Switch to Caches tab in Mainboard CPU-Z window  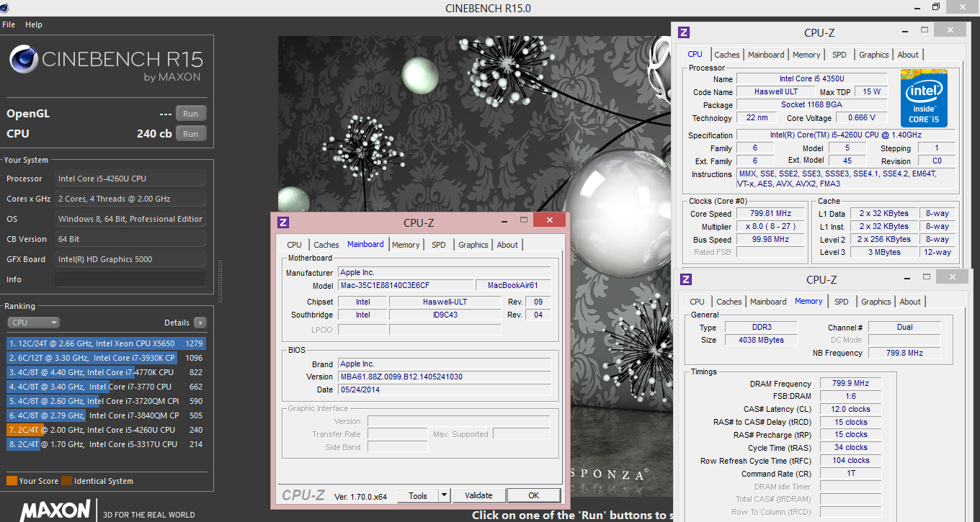326,245
